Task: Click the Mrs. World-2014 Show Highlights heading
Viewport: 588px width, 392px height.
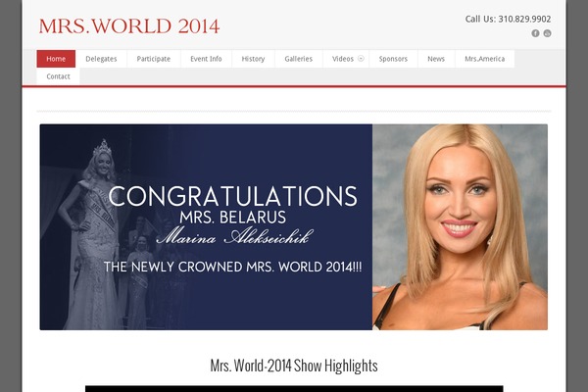Action: click(x=294, y=366)
